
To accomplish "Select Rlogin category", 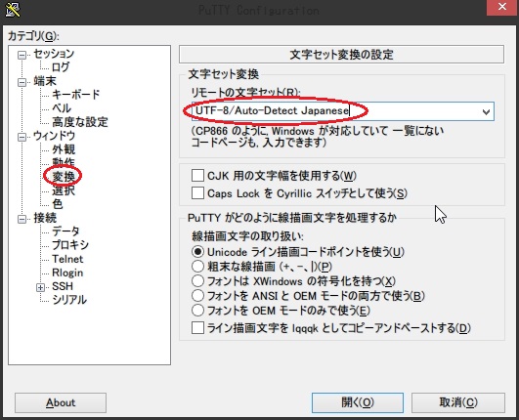I will point(67,273).
